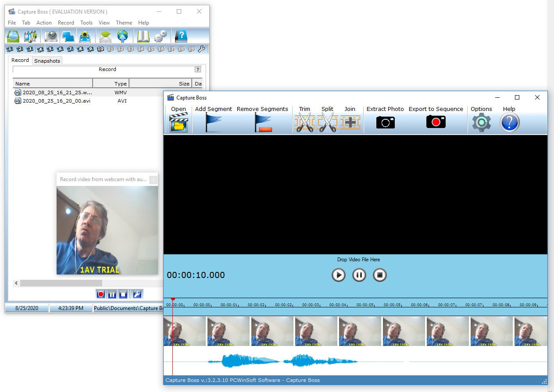Click the webcam icon in main toolbar
The height and width of the screenshot is (392, 554).
point(51,36)
